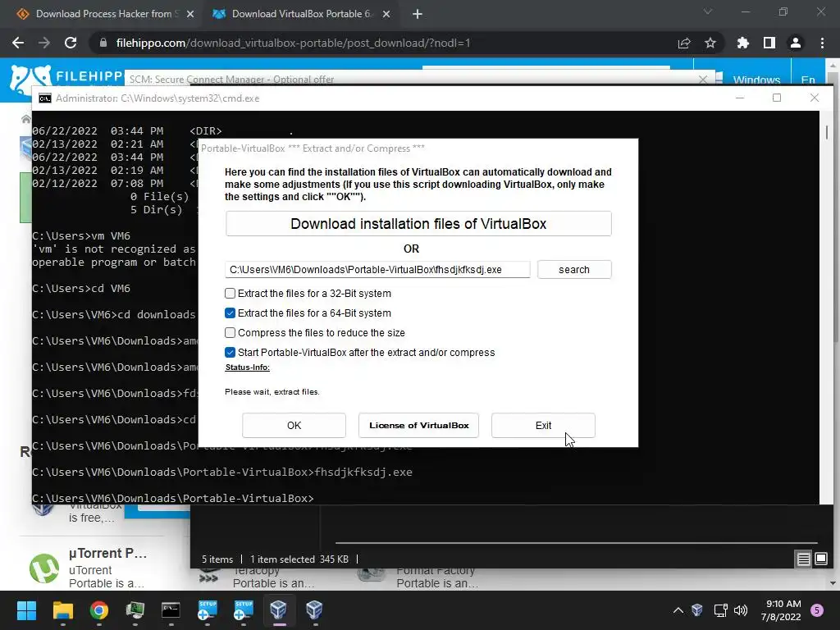Image resolution: width=840 pixels, height=630 pixels.
Task: Click Exit in Portable-VirtualBox dialog
Action: coord(543,426)
